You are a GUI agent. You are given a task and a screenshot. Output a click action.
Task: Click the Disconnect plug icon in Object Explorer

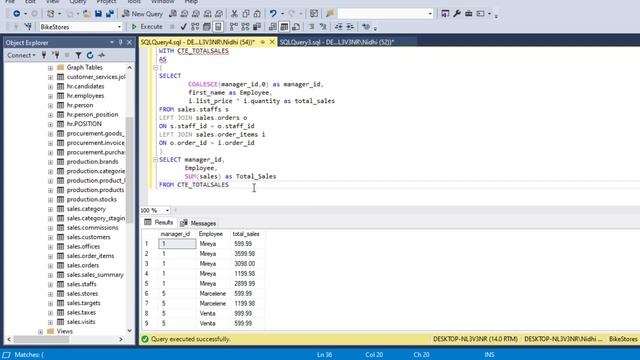[56, 55]
